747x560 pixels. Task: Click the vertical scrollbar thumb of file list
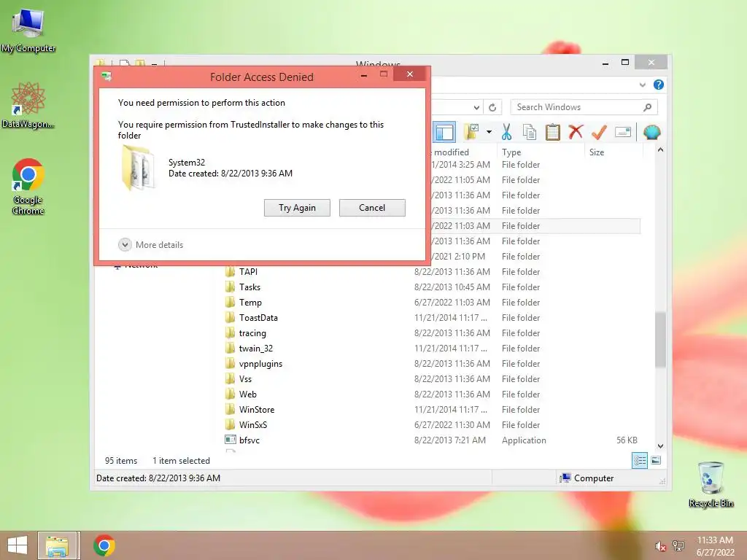click(660, 340)
